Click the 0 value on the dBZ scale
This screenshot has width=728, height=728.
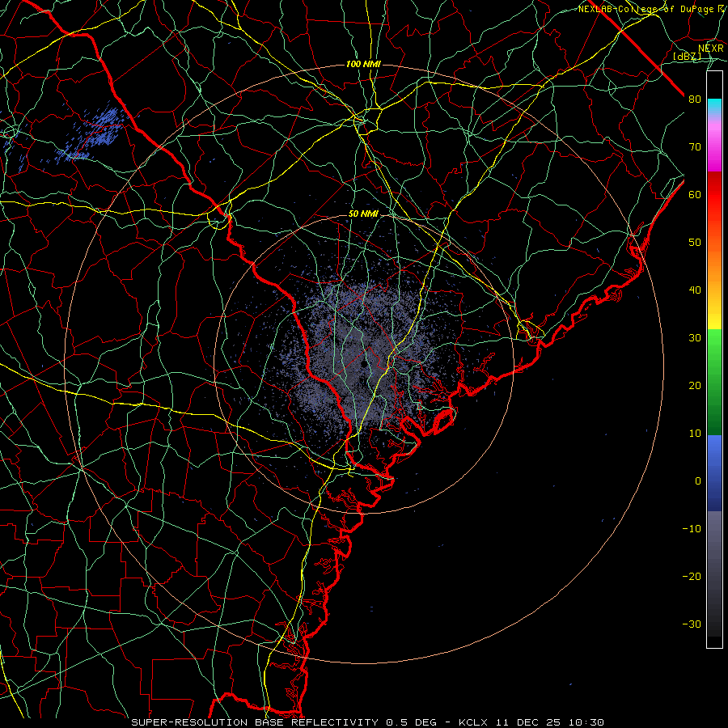click(698, 481)
